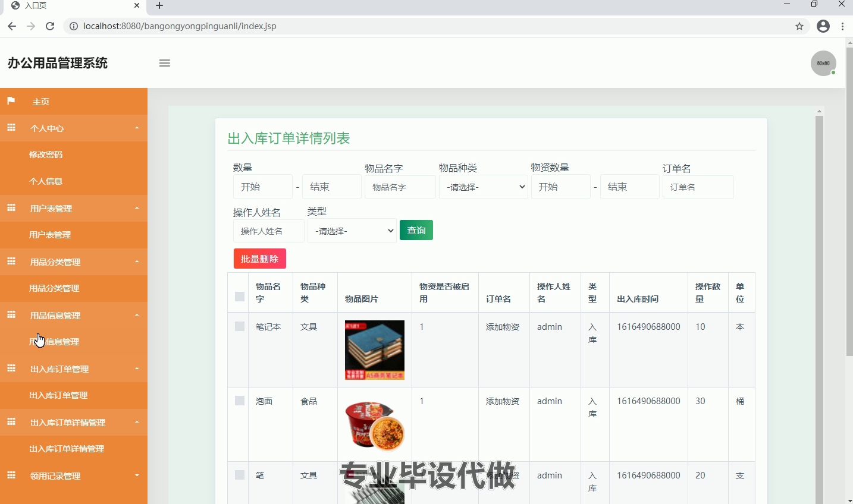Click the 数量 结束 input field

(x=332, y=187)
